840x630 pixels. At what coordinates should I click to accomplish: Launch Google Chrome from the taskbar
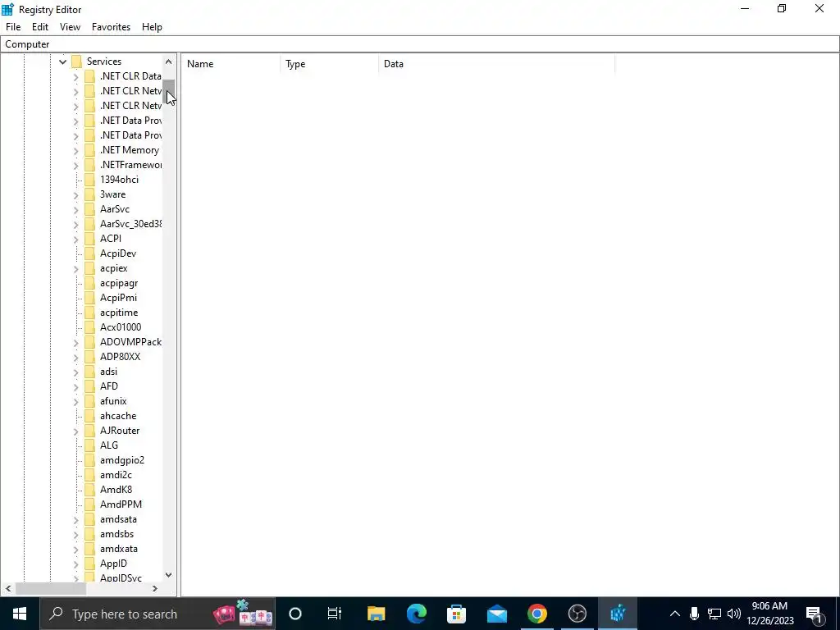pyautogui.click(x=536, y=614)
